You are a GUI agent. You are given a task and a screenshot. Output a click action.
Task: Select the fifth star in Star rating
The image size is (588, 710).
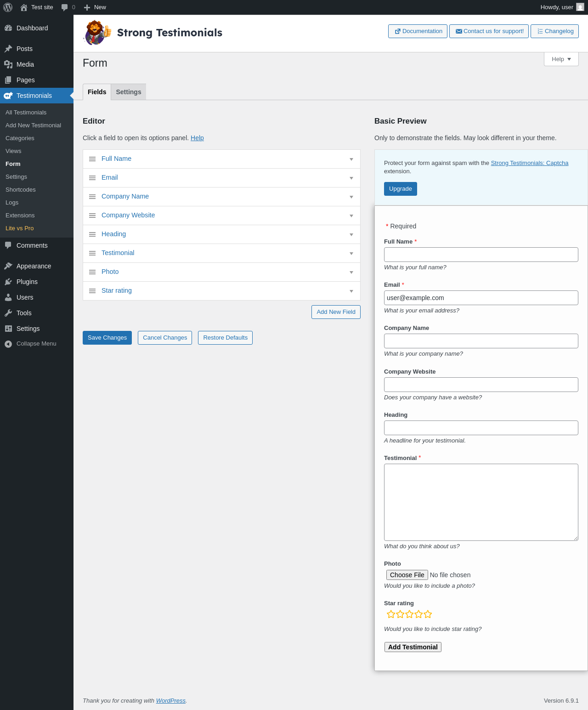428,614
